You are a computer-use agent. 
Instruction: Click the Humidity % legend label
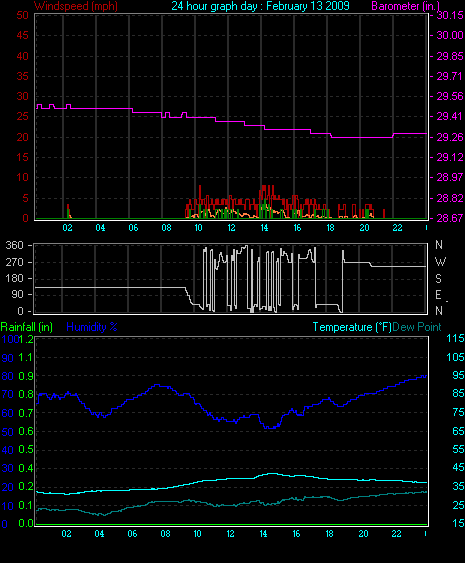(92, 327)
